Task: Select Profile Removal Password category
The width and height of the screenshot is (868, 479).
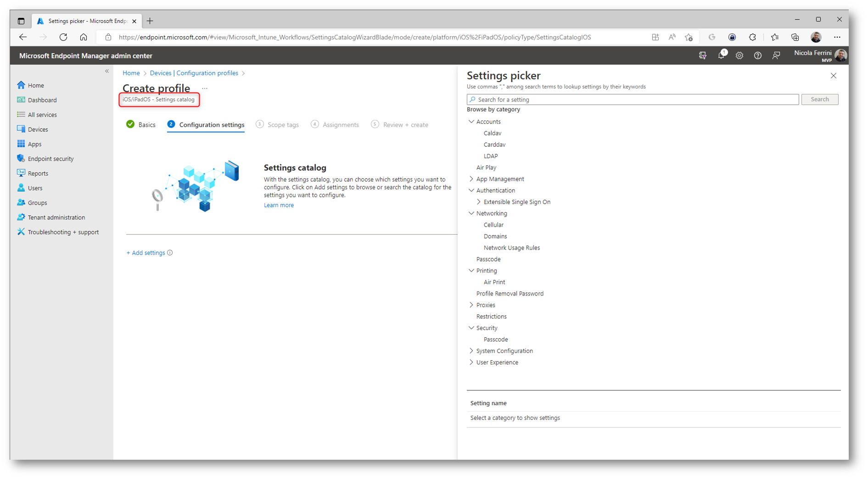Action: [510, 294]
